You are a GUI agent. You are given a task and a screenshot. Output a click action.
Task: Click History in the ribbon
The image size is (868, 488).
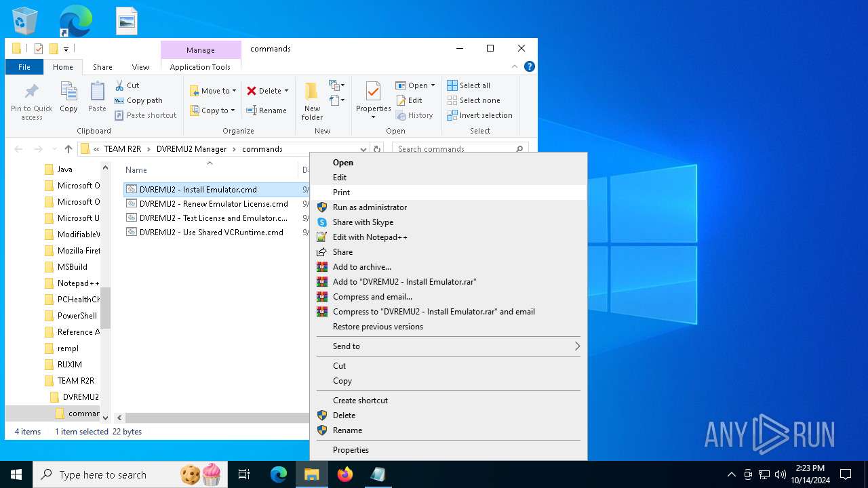point(414,115)
